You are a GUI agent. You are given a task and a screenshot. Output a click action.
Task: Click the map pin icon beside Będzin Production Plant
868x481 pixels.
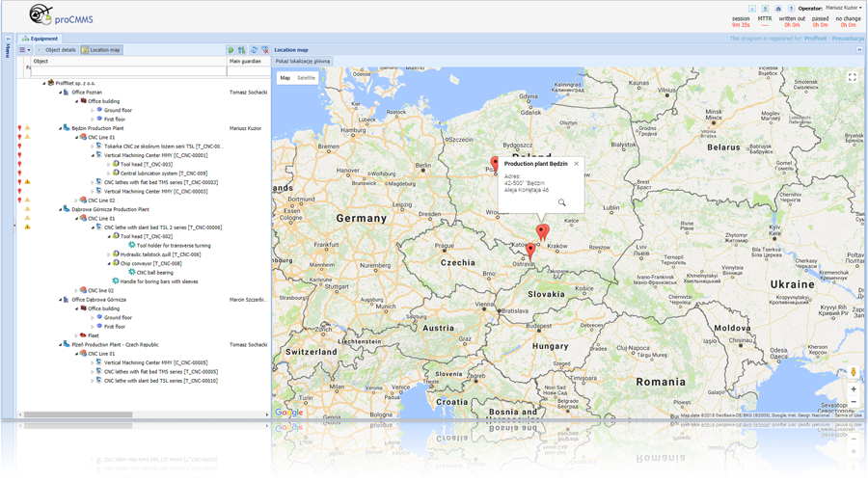(x=19, y=128)
